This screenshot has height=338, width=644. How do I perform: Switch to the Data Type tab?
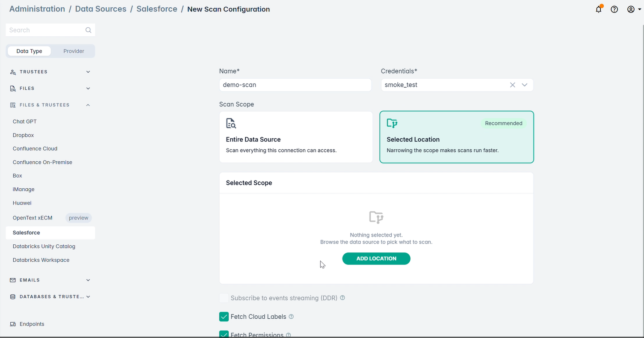tap(29, 51)
